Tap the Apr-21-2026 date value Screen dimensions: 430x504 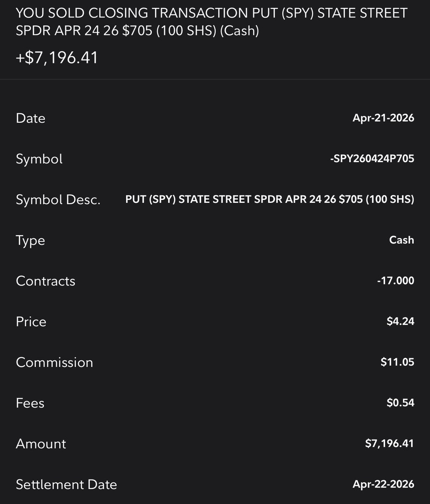tap(383, 118)
